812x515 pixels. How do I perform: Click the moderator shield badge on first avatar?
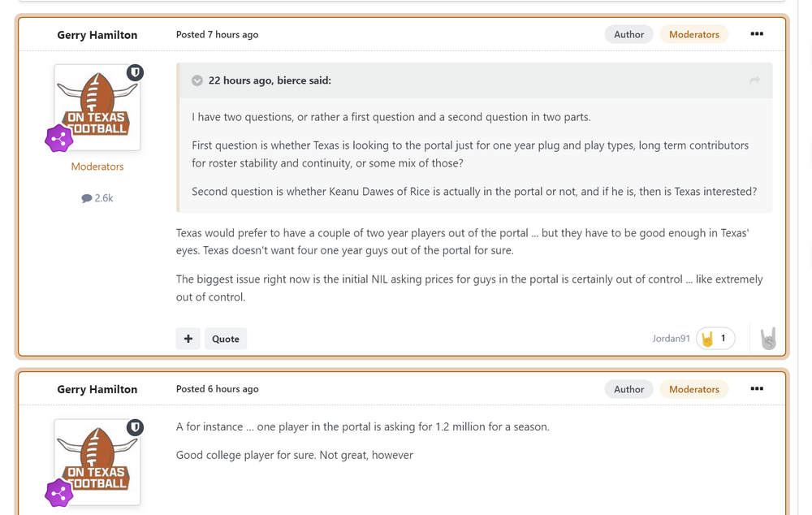(135, 72)
